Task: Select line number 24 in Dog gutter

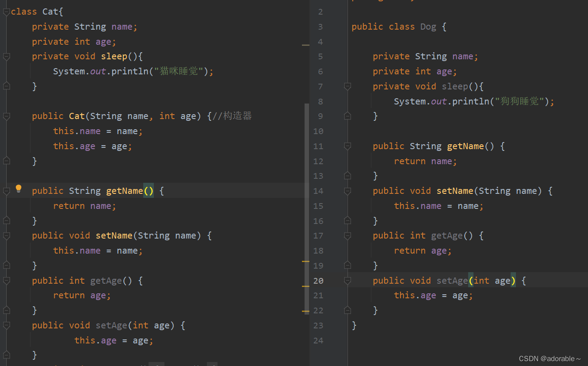Action: click(318, 340)
